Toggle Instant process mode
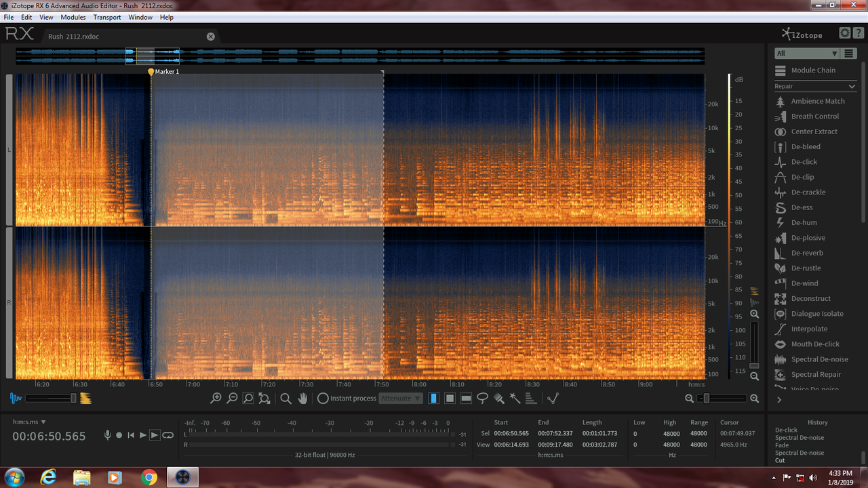This screenshot has width=868, height=488. point(347,399)
